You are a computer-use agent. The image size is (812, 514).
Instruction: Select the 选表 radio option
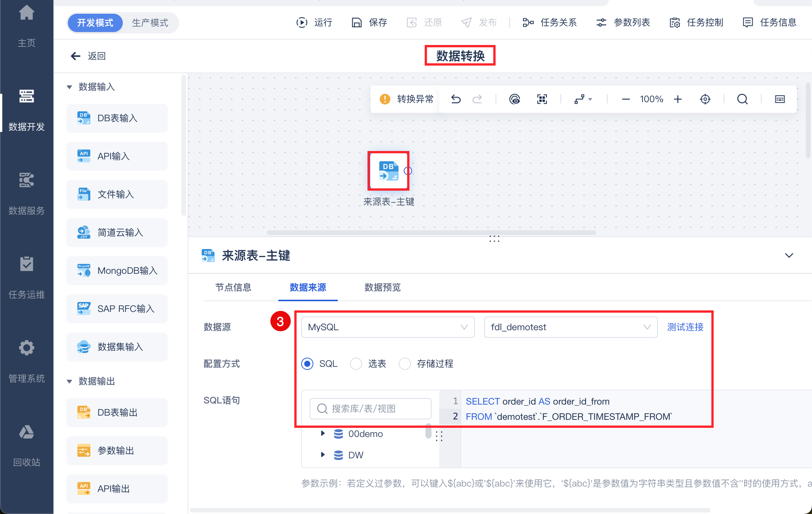click(x=356, y=364)
